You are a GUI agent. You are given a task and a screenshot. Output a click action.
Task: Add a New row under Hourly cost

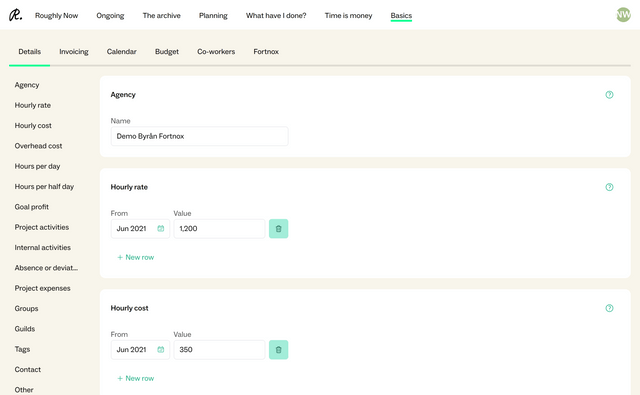(136, 379)
